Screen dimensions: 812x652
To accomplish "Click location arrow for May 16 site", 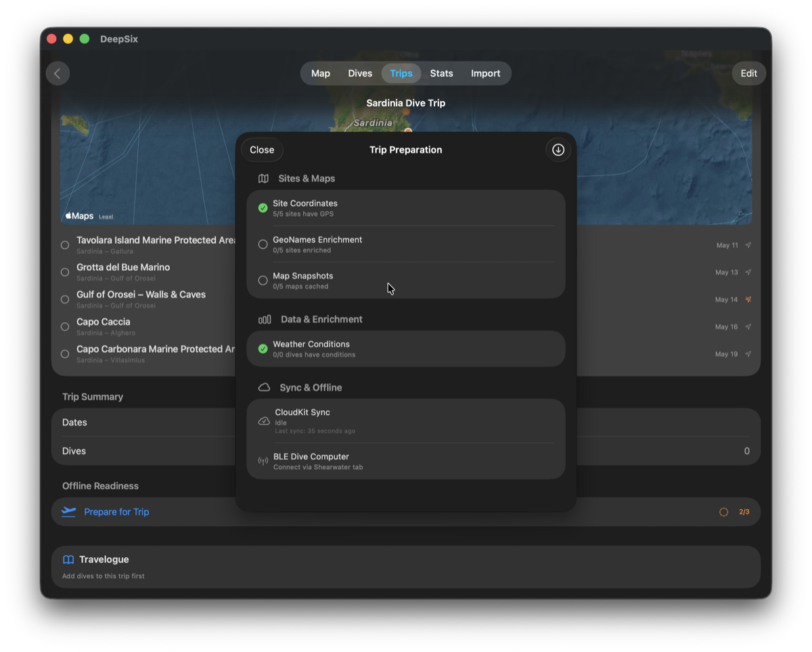I will coord(748,326).
